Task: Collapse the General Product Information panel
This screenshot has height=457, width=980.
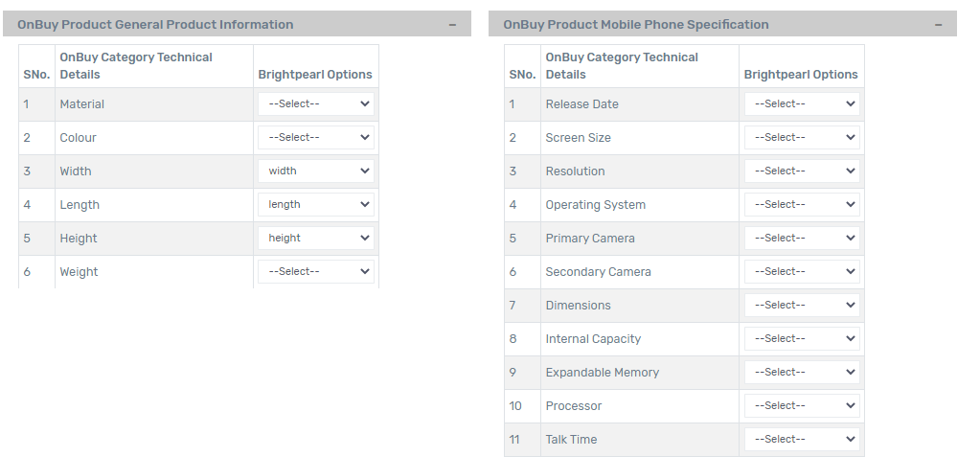Action: pyautogui.click(x=452, y=25)
